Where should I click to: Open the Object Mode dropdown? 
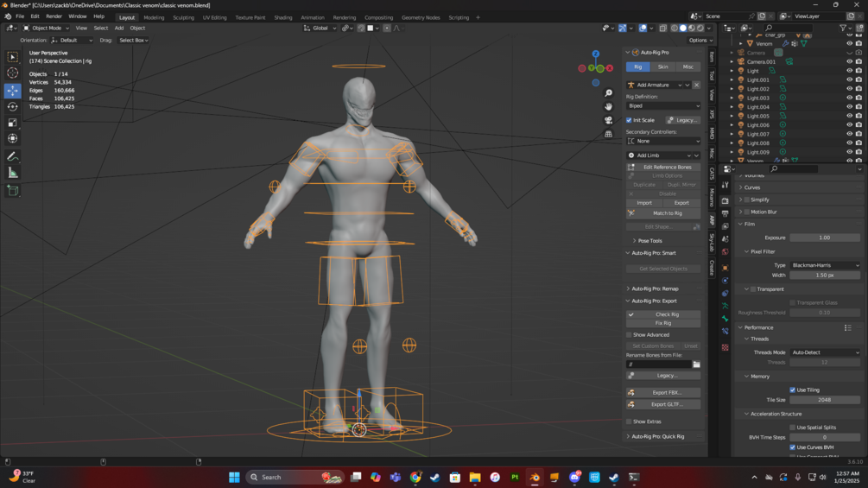(x=46, y=29)
